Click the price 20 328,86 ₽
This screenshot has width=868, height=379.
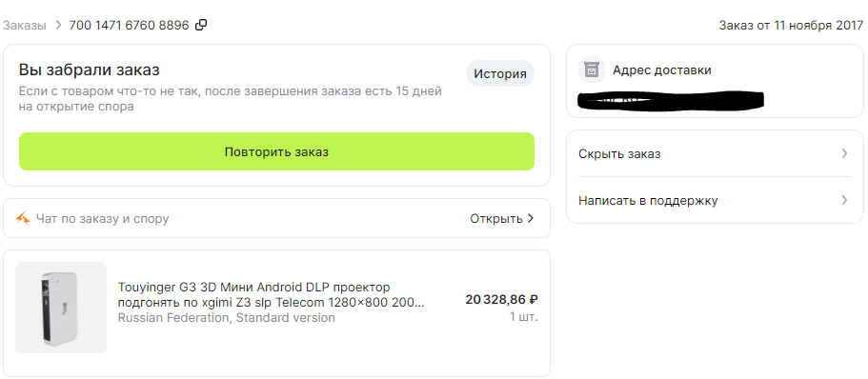502,300
